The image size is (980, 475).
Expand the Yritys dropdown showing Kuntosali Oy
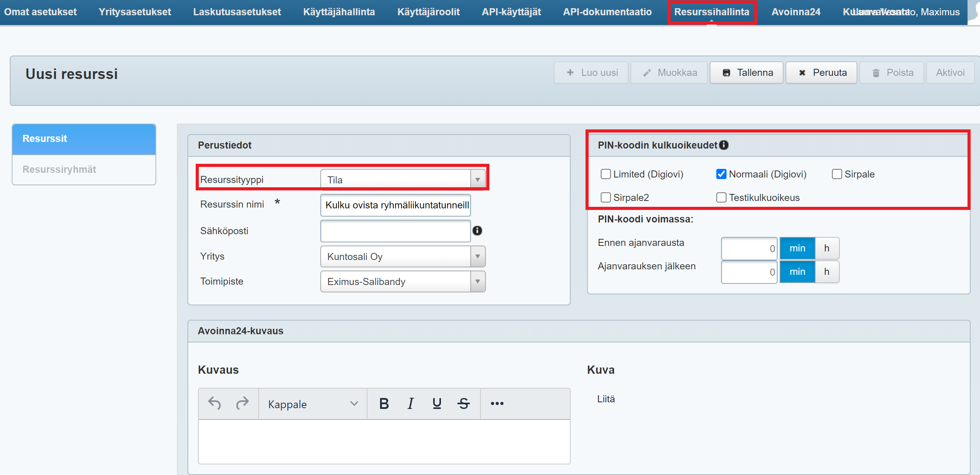[x=403, y=256]
